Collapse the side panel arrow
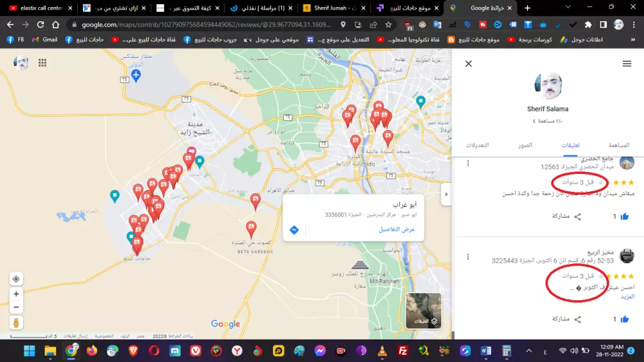The height and width of the screenshot is (362, 644). click(446, 194)
